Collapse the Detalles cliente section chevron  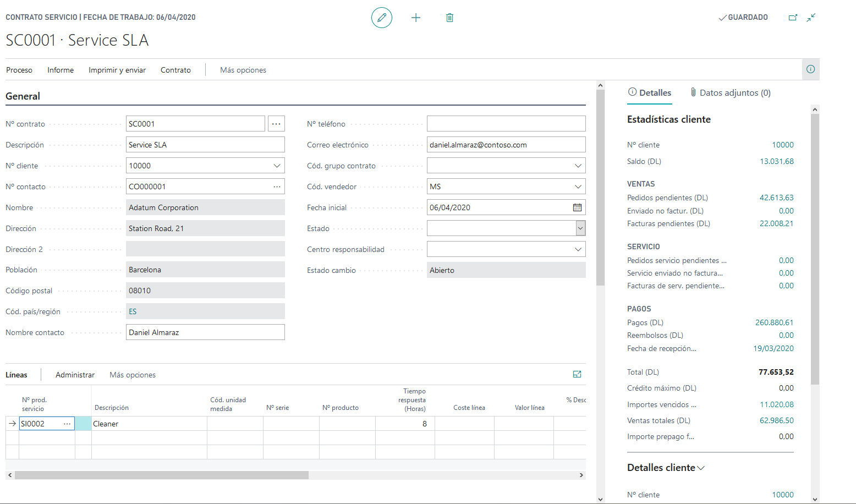[x=701, y=467]
